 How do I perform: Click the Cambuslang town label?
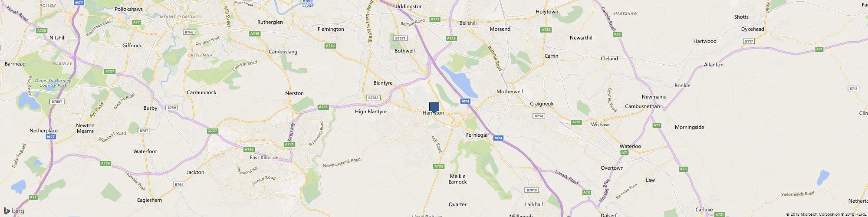coord(283,52)
